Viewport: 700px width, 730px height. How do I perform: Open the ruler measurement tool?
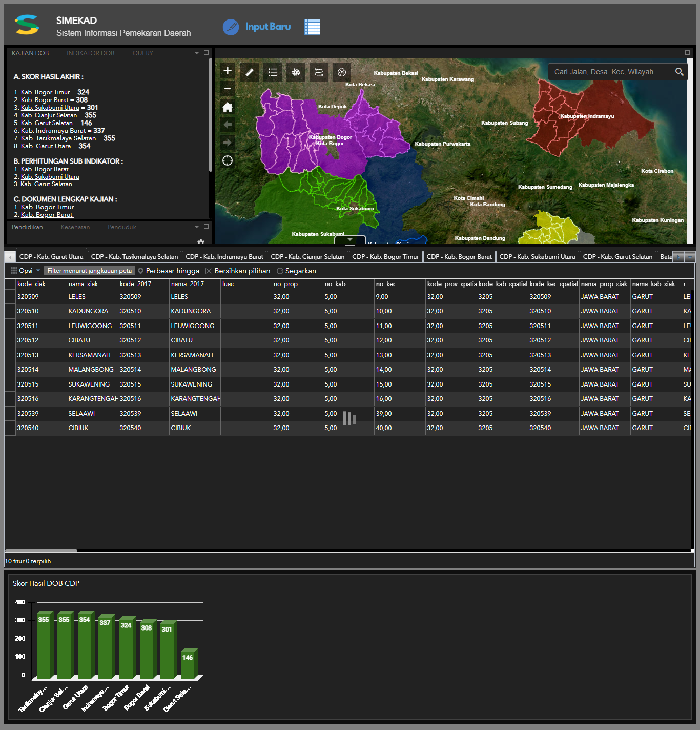tap(250, 72)
